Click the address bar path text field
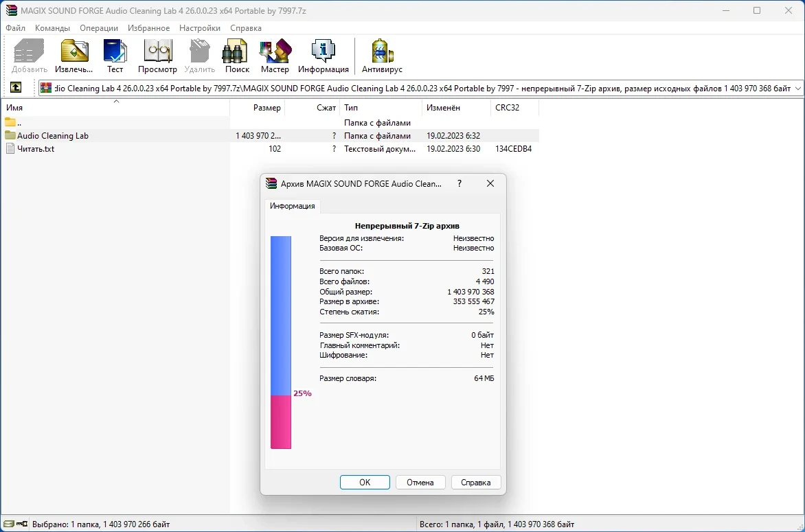This screenshot has height=532, width=805. (422, 89)
